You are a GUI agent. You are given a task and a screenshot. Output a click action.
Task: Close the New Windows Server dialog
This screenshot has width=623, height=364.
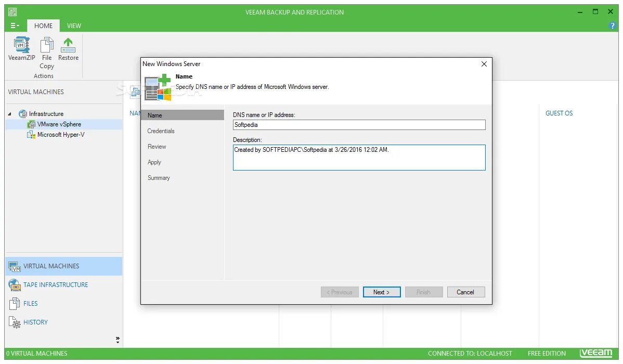(484, 64)
